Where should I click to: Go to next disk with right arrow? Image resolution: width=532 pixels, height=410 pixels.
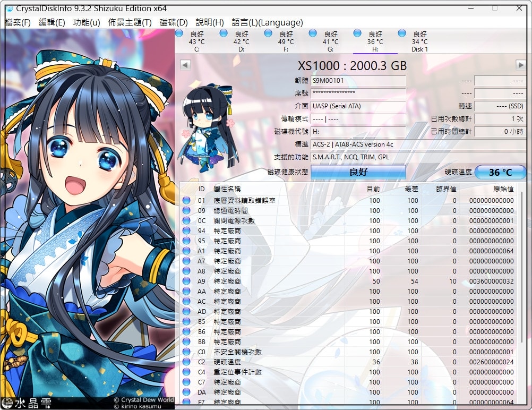tap(520, 64)
